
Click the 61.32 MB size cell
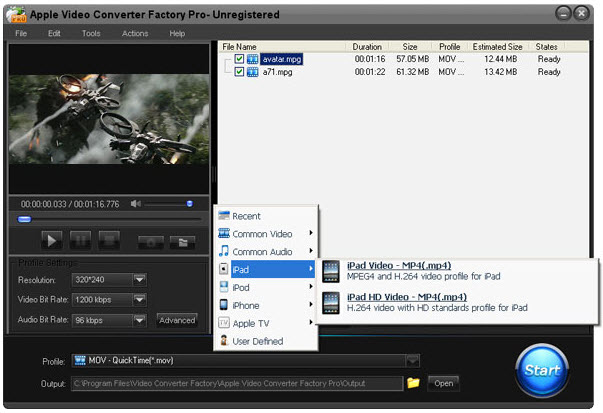(x=413, y=72)
